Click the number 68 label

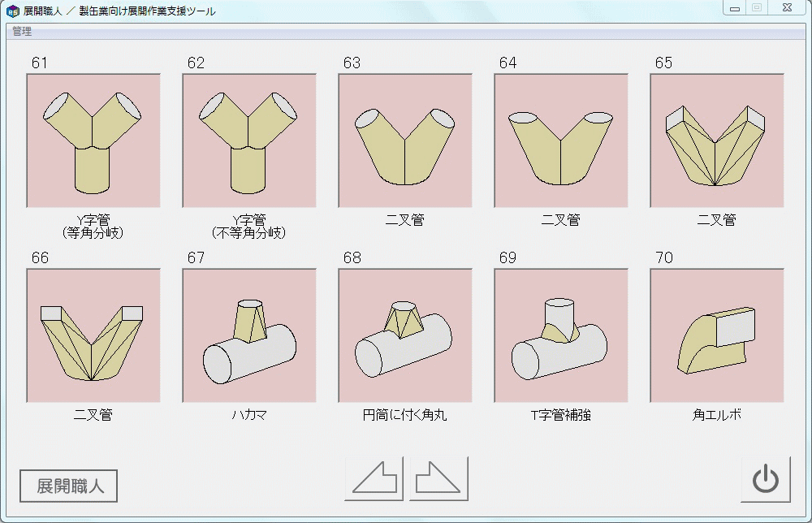[352, 258]
